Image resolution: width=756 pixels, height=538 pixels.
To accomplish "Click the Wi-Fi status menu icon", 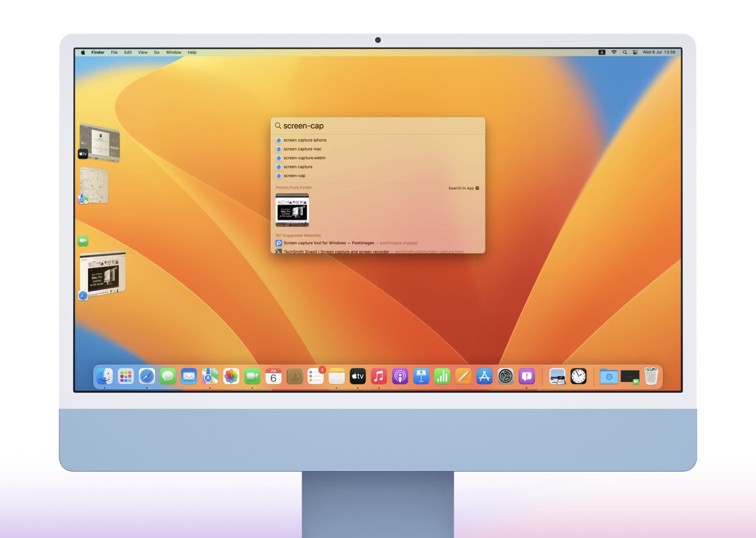I will tap(614, 53).
